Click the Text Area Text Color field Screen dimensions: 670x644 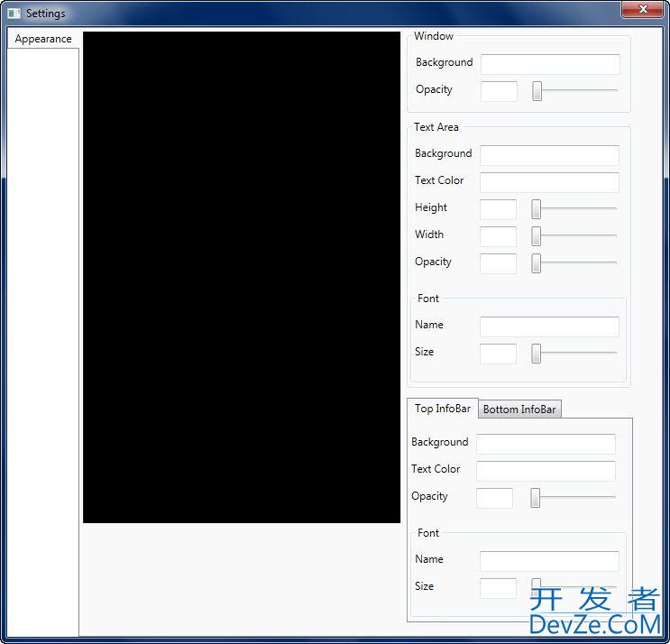549,182
